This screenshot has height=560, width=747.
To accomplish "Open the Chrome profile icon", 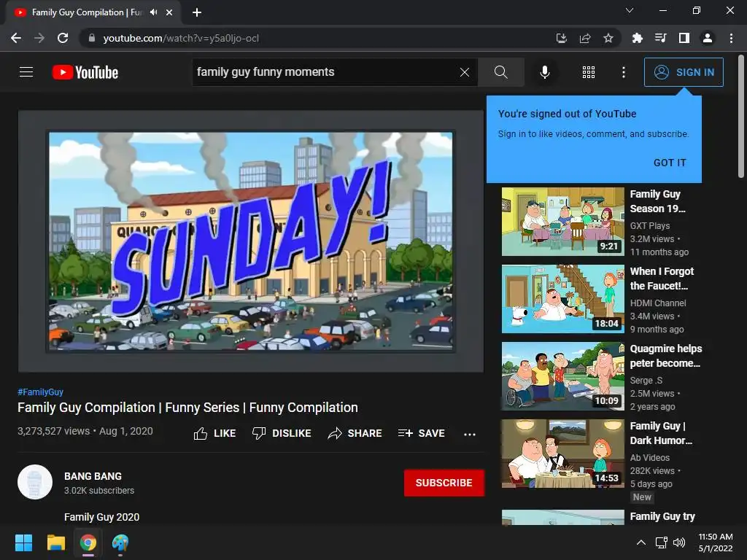I will click(708, 38).
